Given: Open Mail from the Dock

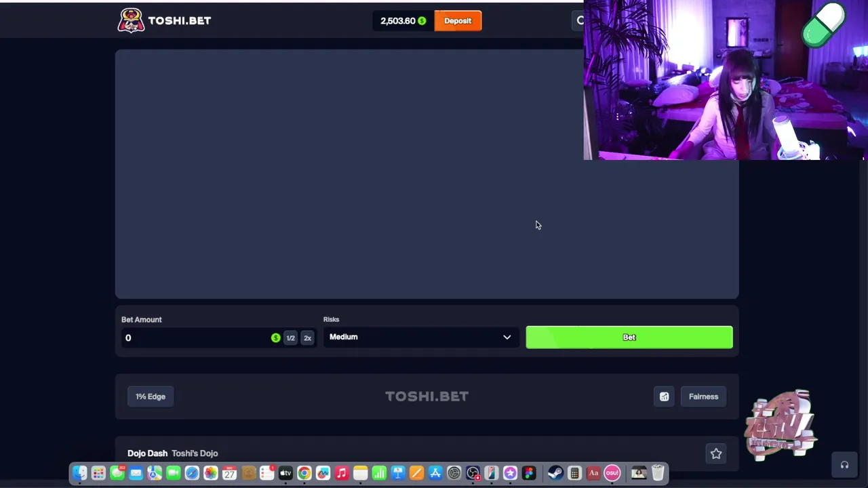Looking at the screenshot, I should click(x=136, y=472).
